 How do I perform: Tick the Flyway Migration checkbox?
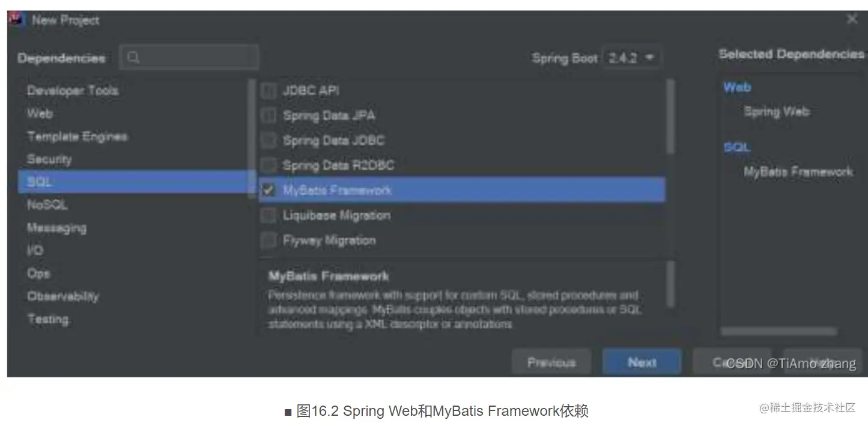pos(269,240)
